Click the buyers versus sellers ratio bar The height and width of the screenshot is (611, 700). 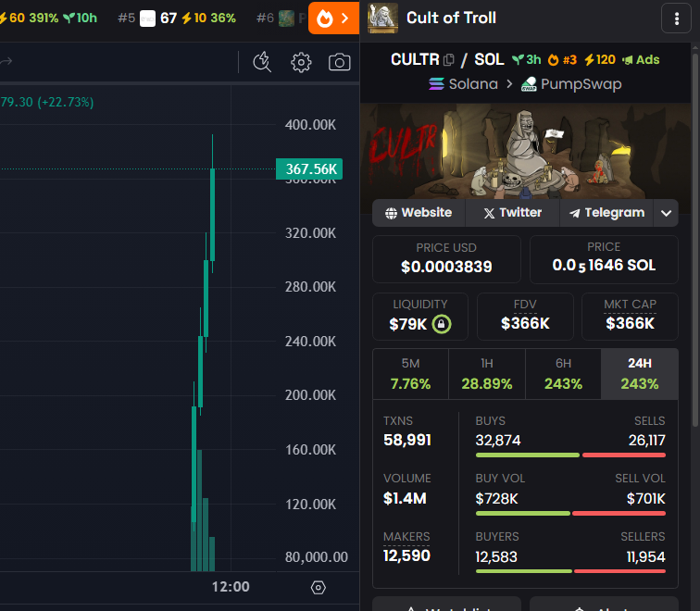[570, 571]
